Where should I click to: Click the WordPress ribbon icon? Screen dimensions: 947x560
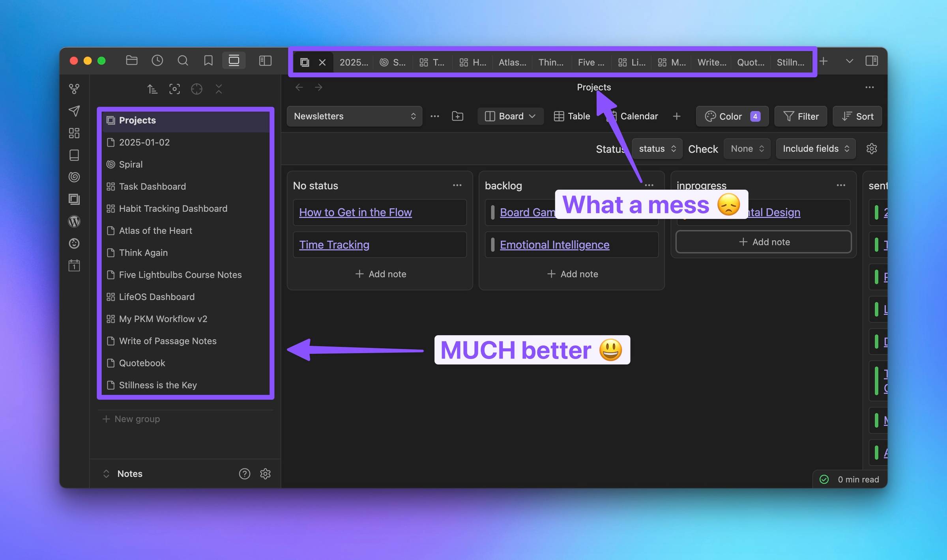tap(74, 221)
